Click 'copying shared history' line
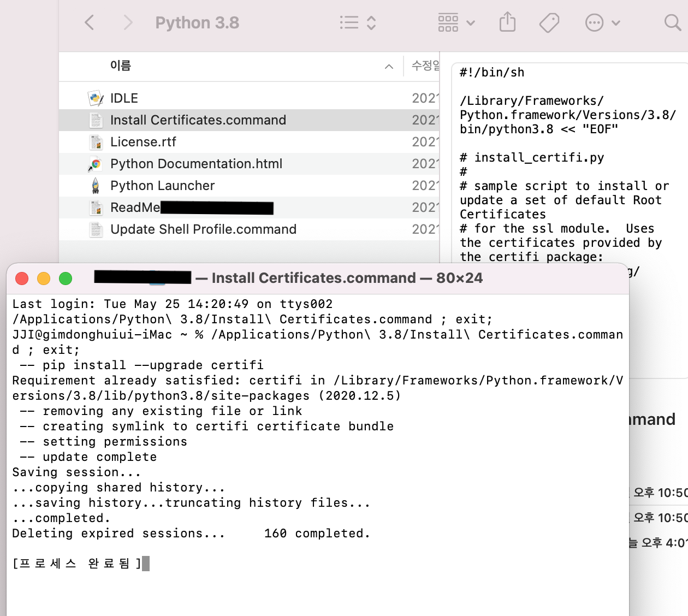This screenshot has width=688, height=616. point(118,488)
